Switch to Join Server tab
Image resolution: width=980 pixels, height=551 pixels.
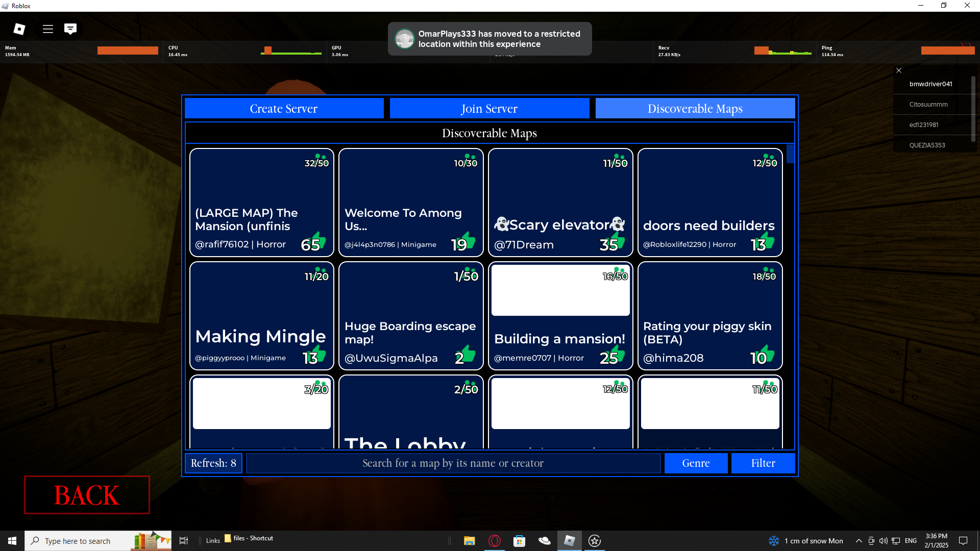tap(489, 109)
